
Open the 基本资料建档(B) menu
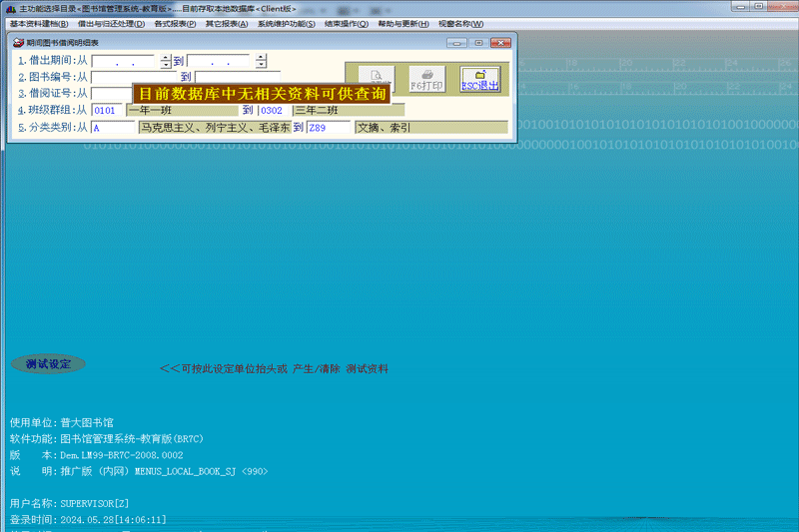point(39,24)
